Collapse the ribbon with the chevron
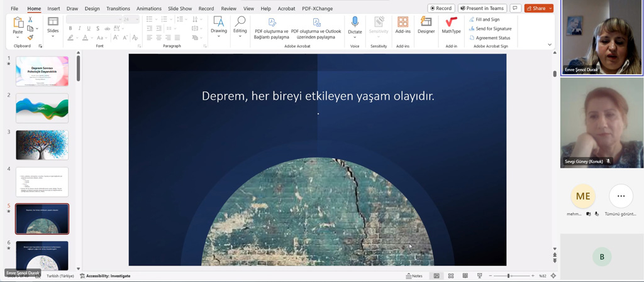The height and width of the screenshot is (282, 644). click(550, 45)
